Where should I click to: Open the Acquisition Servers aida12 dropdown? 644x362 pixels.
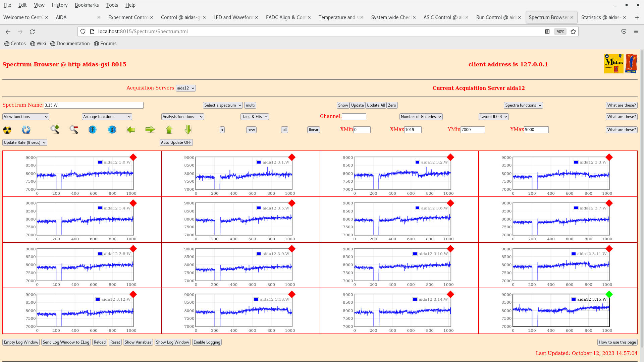point(185,88)
